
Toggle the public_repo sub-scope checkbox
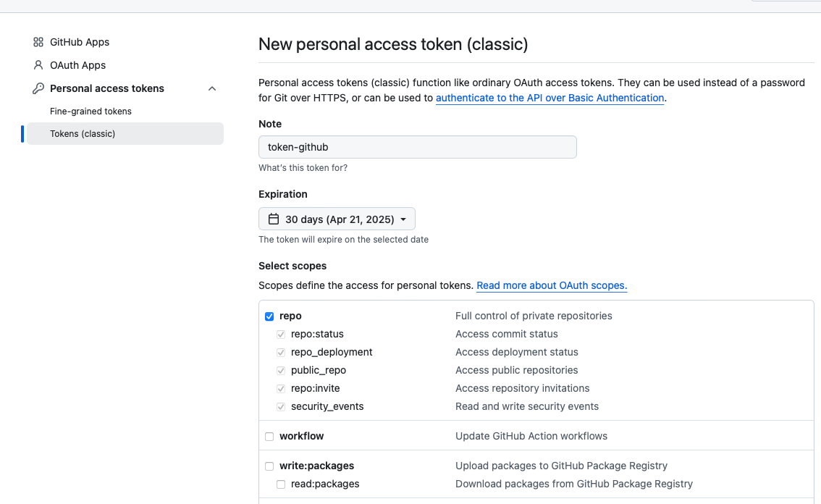point(281,371)
